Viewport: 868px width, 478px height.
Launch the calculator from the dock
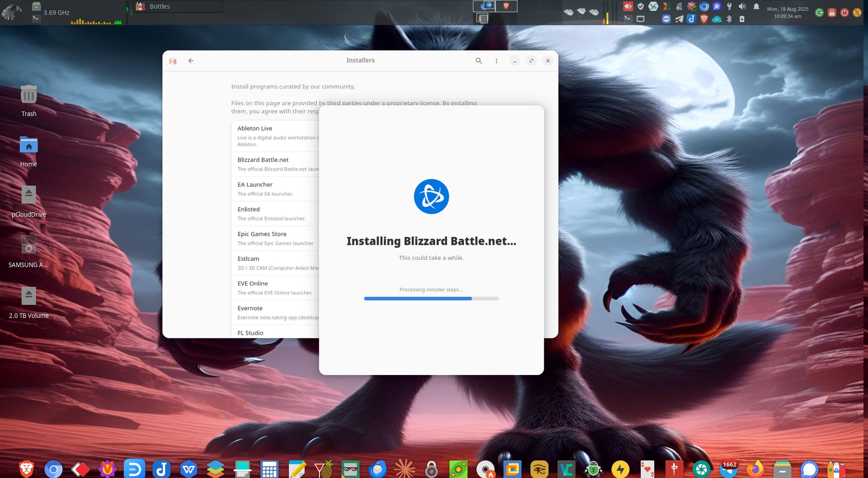point(269,469)
